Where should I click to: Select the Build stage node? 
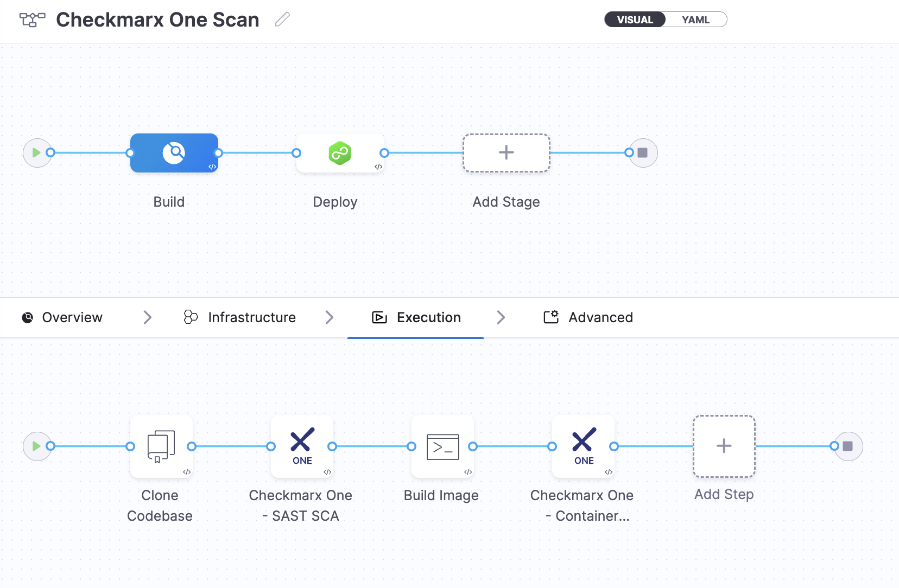coord(174,153)
